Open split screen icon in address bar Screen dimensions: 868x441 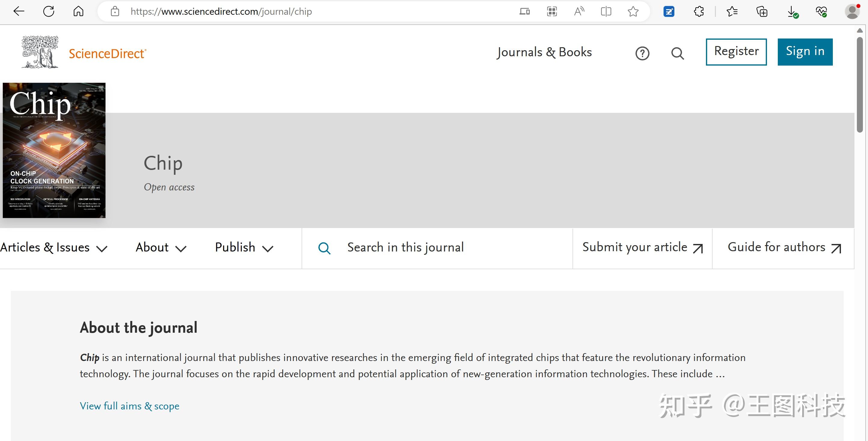606,11
